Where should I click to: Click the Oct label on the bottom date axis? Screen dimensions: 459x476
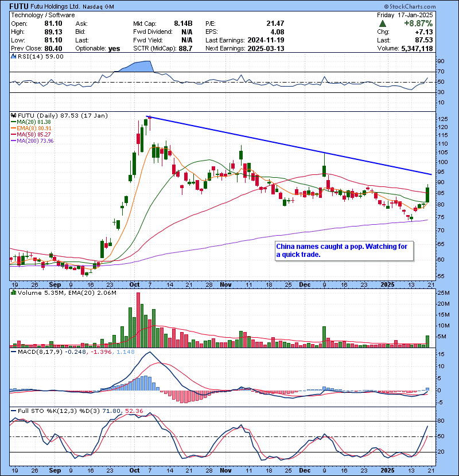135,470
